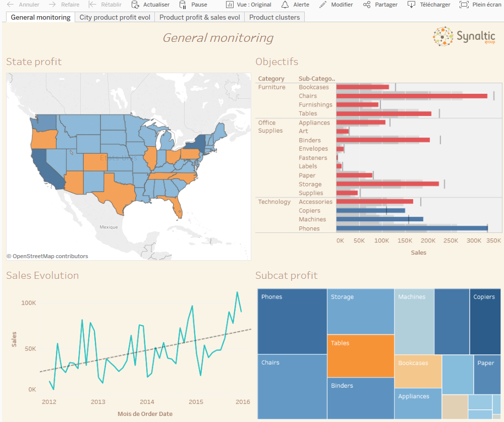
Task: Enter fullscreen with Plein écran
Action: click(480, 5)
